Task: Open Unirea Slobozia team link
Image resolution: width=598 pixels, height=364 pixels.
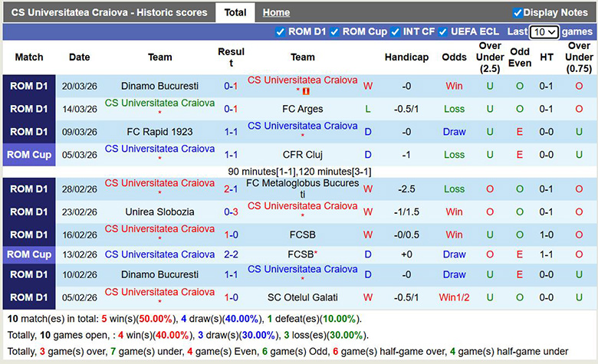Action: pos(159,212)
